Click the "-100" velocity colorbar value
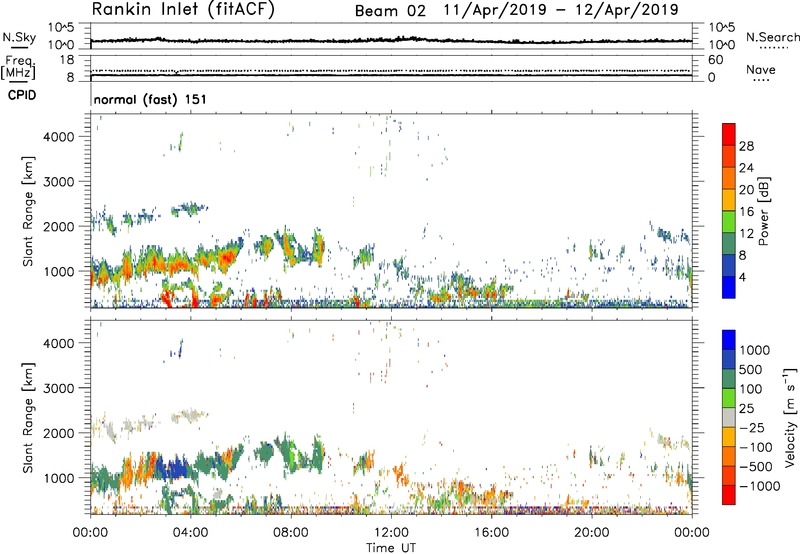 (756, 447)
